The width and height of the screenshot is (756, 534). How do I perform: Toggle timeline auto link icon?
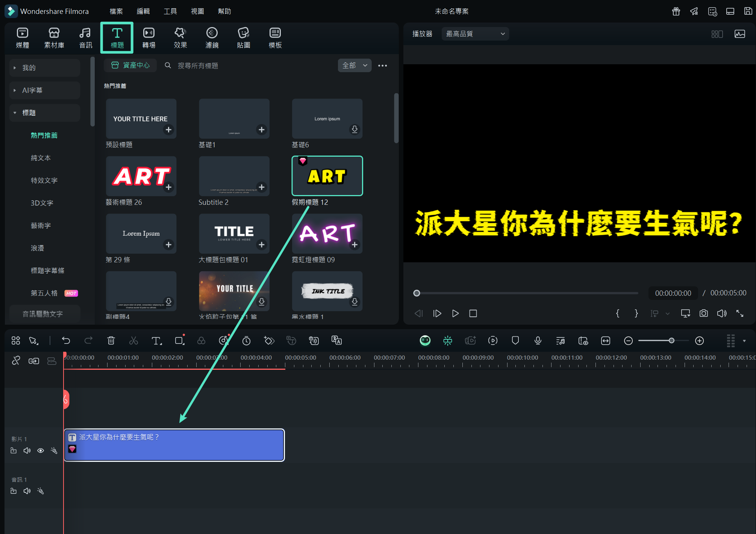tap(34, 361)
